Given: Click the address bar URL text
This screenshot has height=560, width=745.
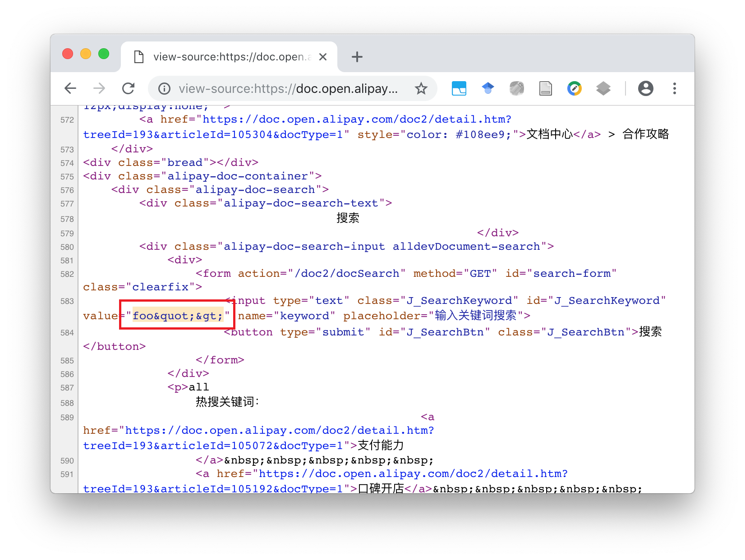Looking at the screenshot, I should click(288, 89).
